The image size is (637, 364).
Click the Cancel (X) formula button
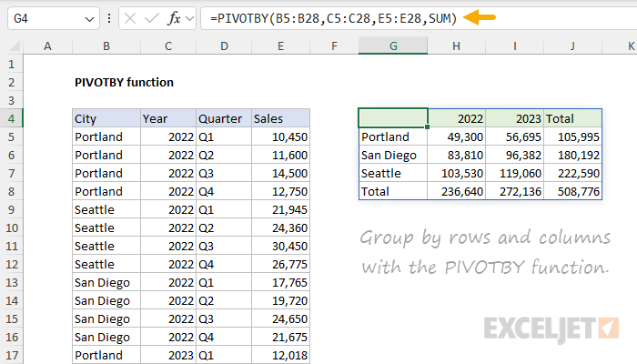[130, 18]
